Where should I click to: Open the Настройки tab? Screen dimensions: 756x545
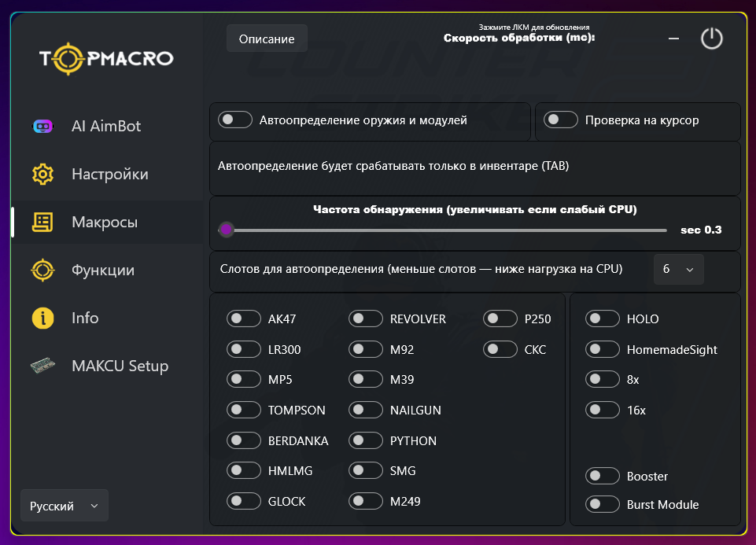(109, 174)
